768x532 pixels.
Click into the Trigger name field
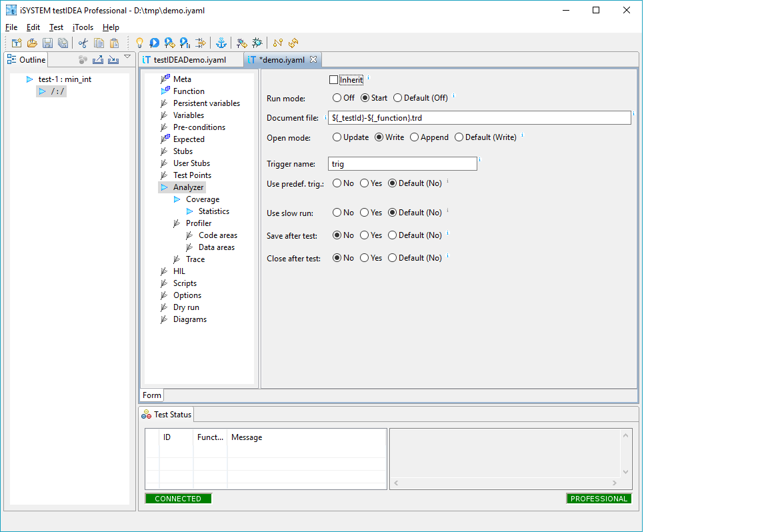[403, 163]
